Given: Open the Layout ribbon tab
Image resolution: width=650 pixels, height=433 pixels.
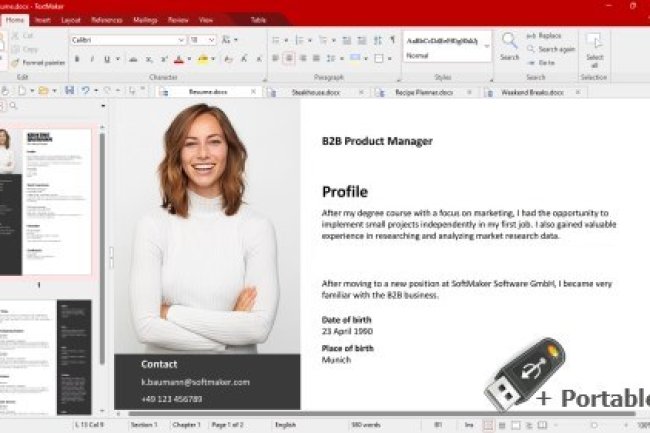Looking at the screenshot, I should coord(70,20).
